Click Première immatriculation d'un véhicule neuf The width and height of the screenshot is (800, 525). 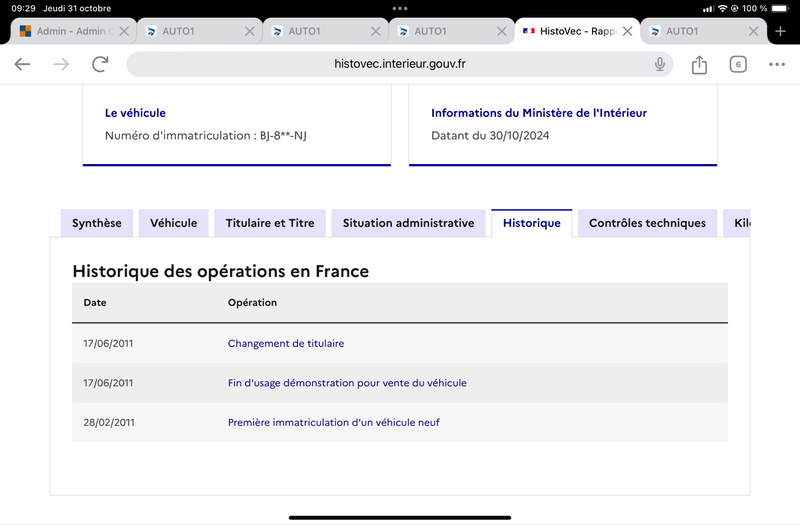click(x=334, y=422)
